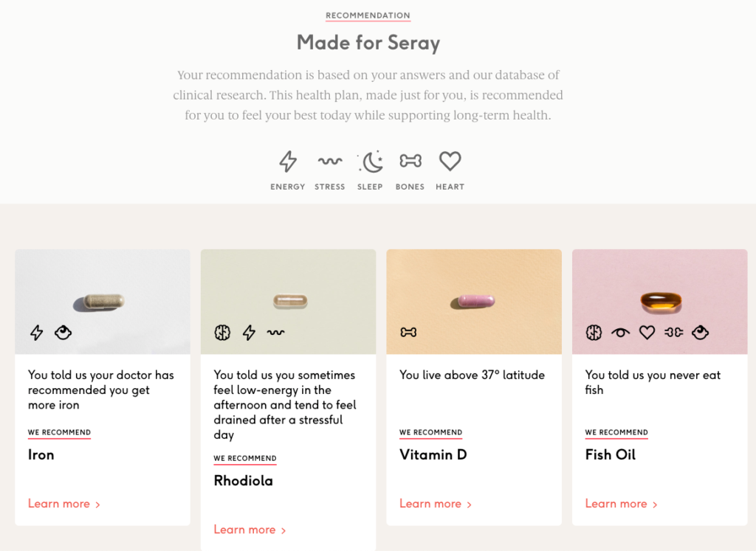The height and width of the screenshot is (551, 756).
Task: Click the Fish Oil softgel image
Action: 659,300
